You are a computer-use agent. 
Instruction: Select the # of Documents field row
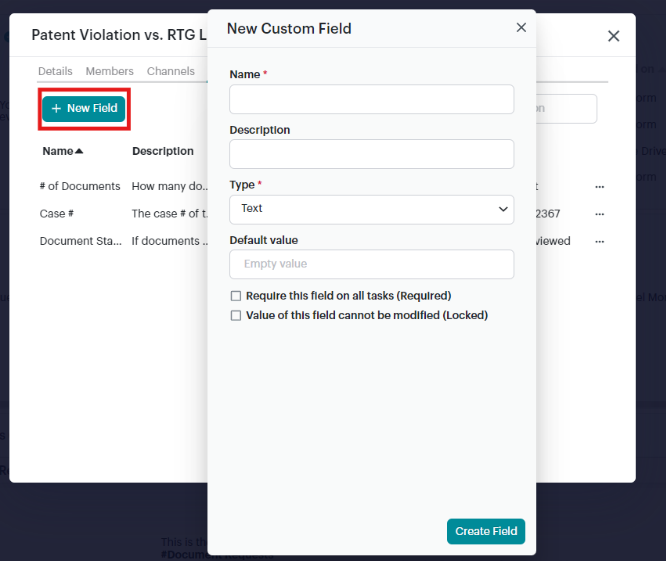80,186
